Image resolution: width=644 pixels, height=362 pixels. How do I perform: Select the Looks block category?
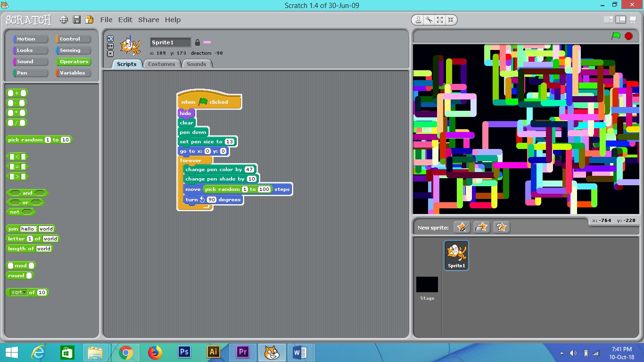[x=31, y=50]
